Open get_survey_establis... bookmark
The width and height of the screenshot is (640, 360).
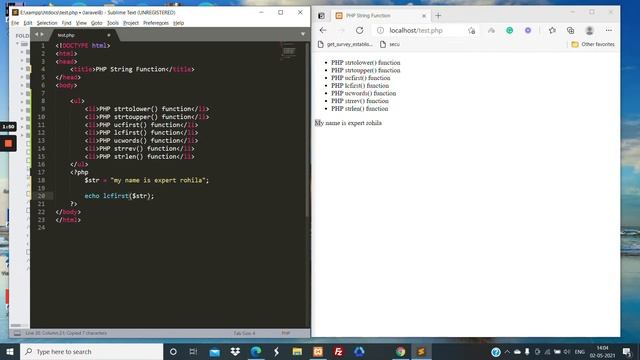click(x=345, y=44)
